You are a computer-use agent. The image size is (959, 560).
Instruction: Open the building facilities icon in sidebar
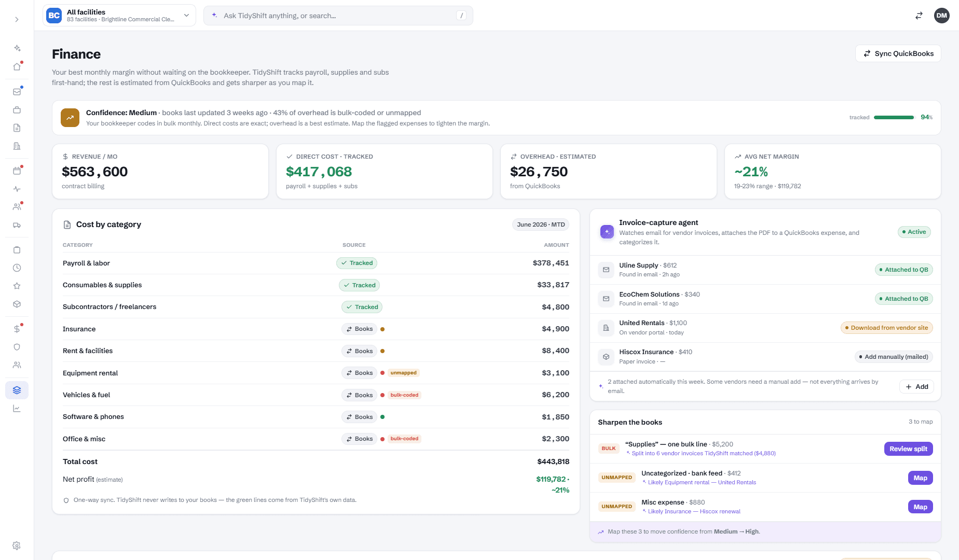tap(17, 146)
